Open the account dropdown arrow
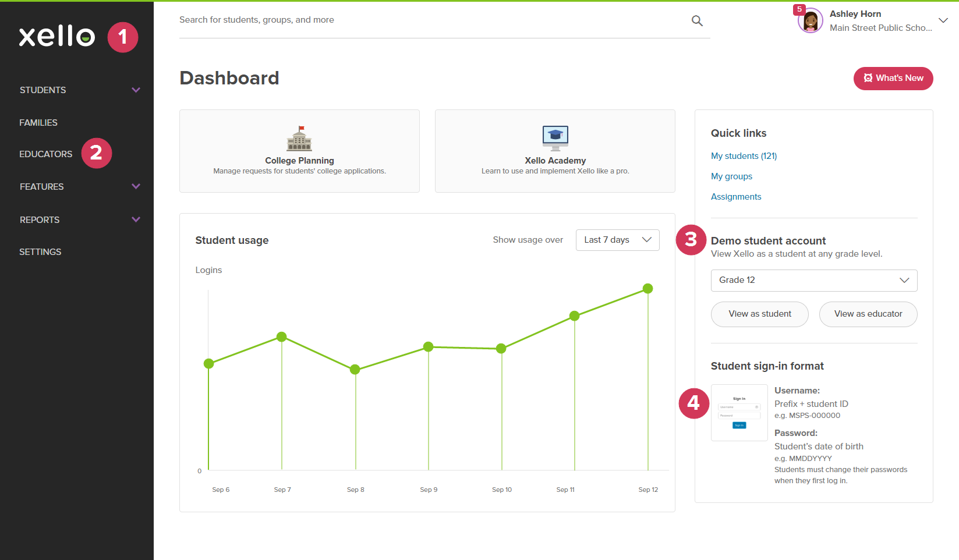This screenshot has height=560, width=959. coord(943,20)
